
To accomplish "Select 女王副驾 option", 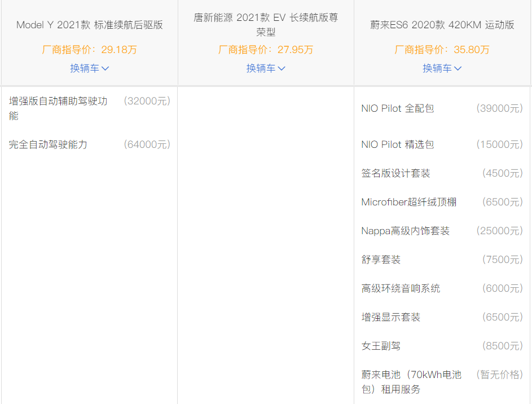I will (381, 346).
